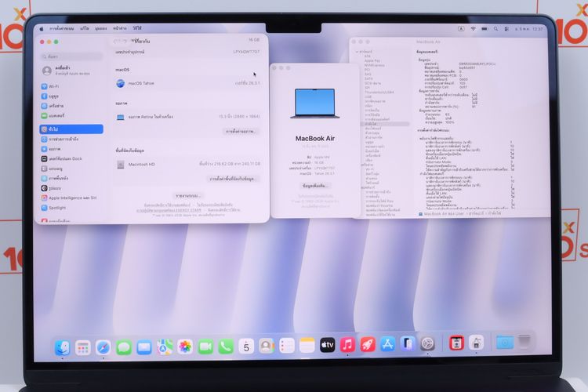Open the Notes app in Dock
Screen dimensions: 588x392
pos(307,345)
